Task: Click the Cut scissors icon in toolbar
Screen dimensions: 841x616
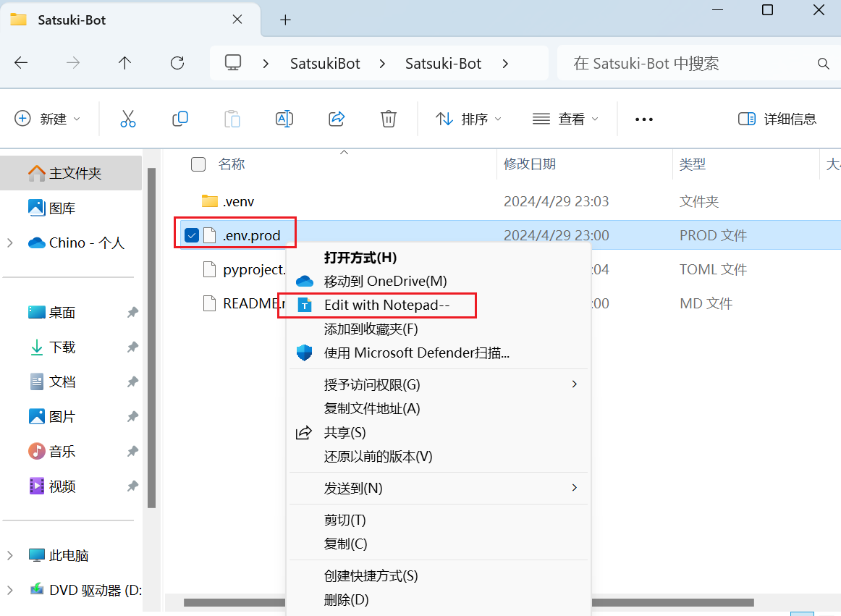Action: coord(127,119)
